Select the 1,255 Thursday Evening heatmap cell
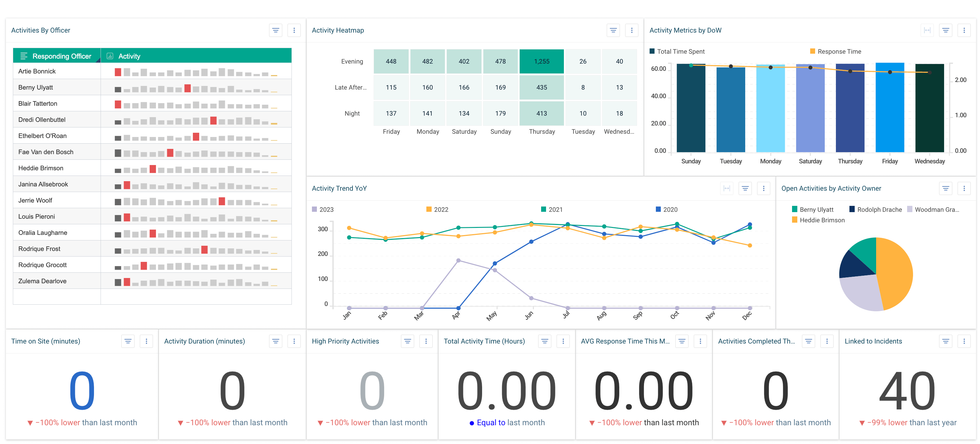The height and width of the screenshot is (444, 980). click(542, 61)
